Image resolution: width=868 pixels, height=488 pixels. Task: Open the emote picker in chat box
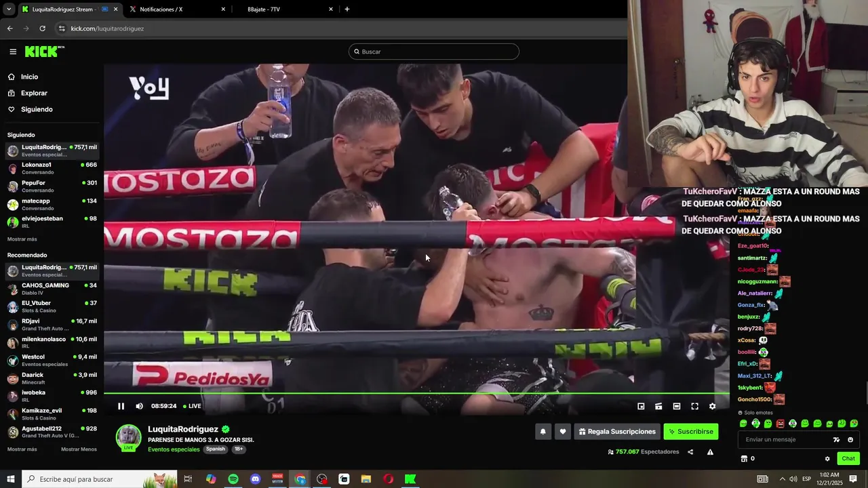coord(850,439)
